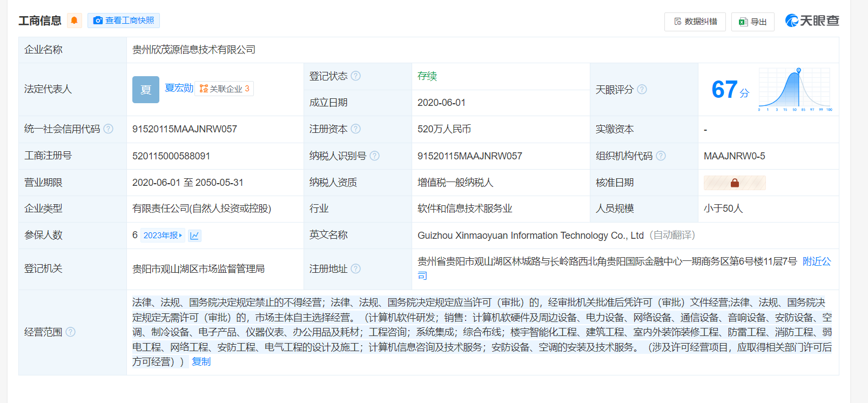Image resolution: width=868 pixels, height=403 pixels.
Task: Click 复制 to copy business scope
Action: tap(201, 362)
